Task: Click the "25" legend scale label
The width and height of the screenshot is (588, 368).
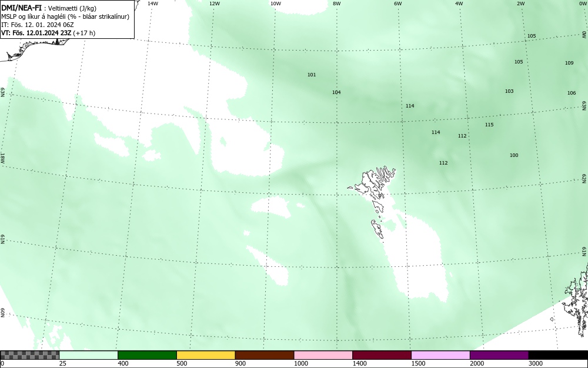Action: click(63, 363)
